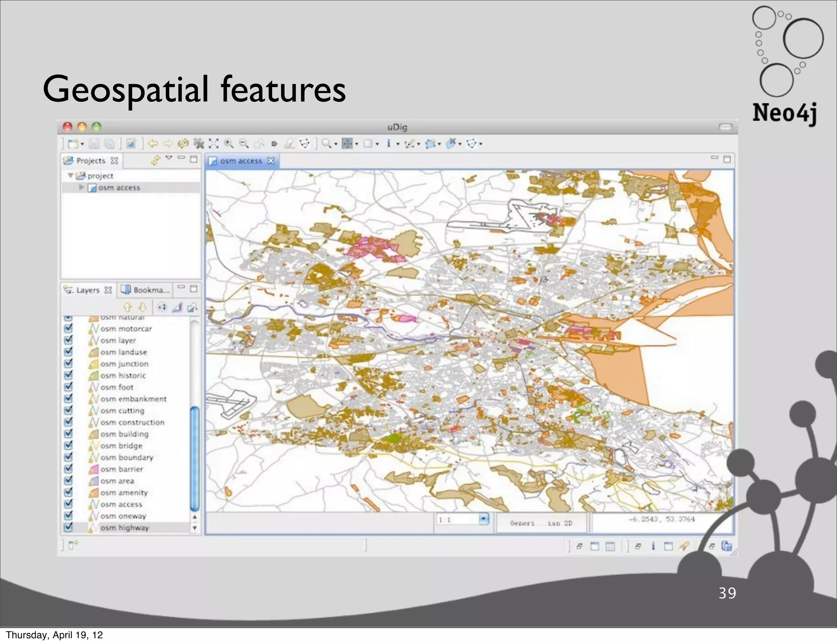Click the Layers scrollbar up arrow
The width and height of the screenshot is (837, 644).
coord(195,517)
